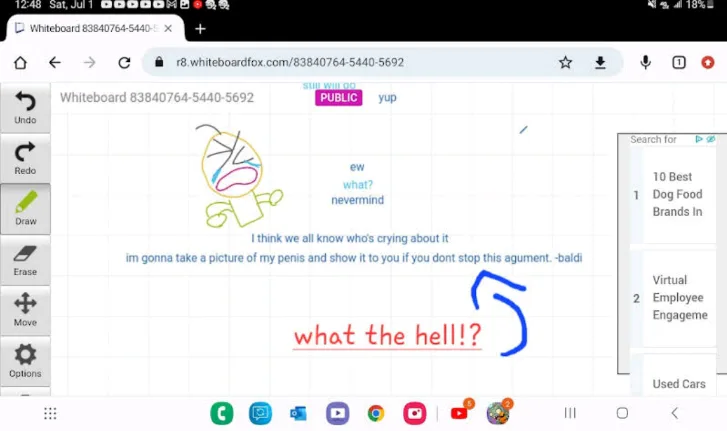Click the Redo tool
Image resolution: width=727 pixels, height=431 pixels.
tap(25, 158)
